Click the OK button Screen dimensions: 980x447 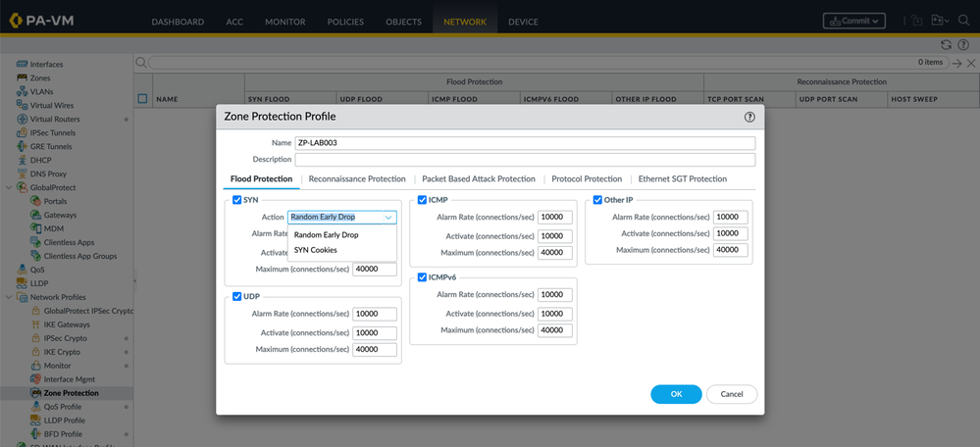click(676, 394)
